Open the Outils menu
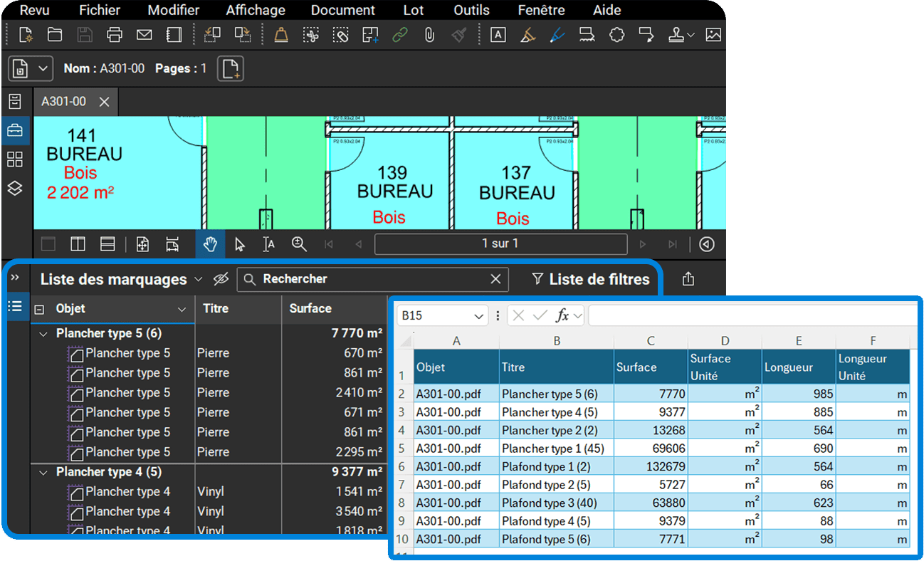924x561 pixels. [471, 10]
